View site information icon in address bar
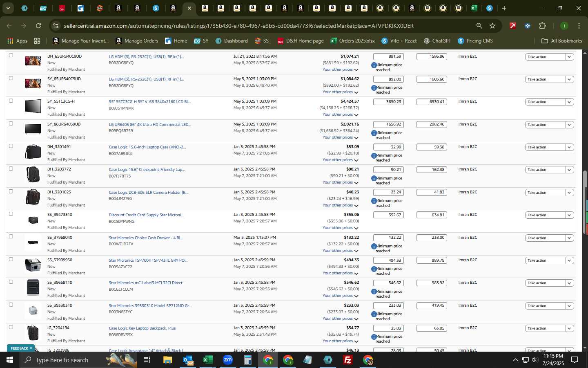Viewport: 588px width, 368px height. (x=56, y=26)
